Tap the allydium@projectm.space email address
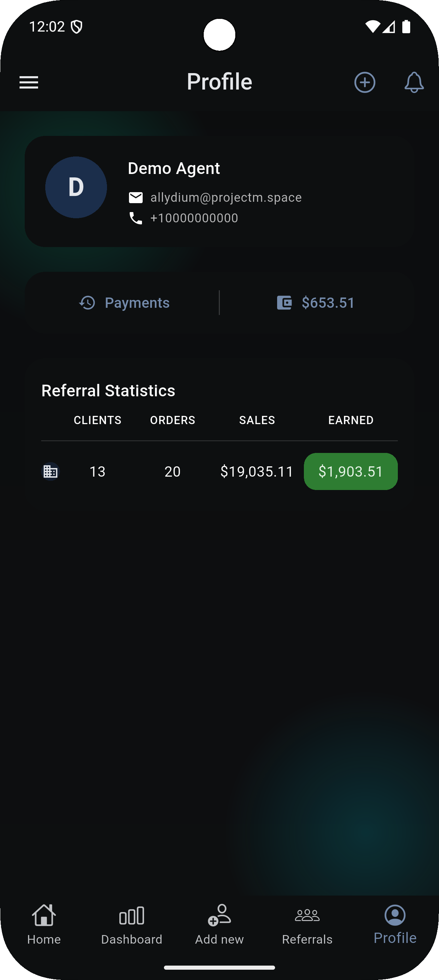Screen dimensions: 439x980 226,197
